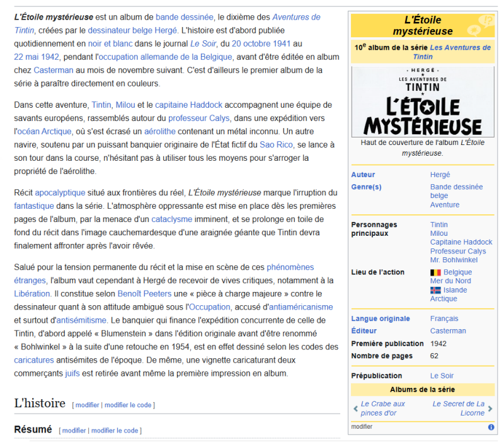This screenshot has height=442, width=504.
Task: Click the info icon at the infobox bottom
Action: (x=491, y=427)
